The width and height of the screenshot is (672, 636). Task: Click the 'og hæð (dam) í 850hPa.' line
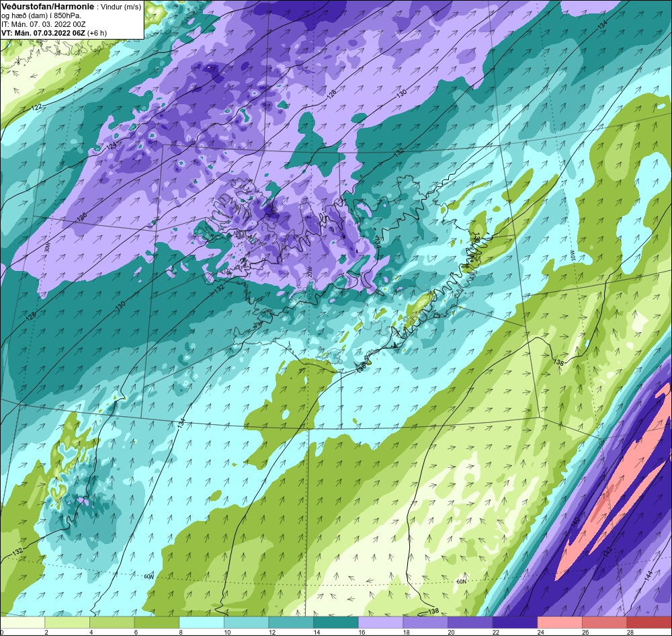41,16
